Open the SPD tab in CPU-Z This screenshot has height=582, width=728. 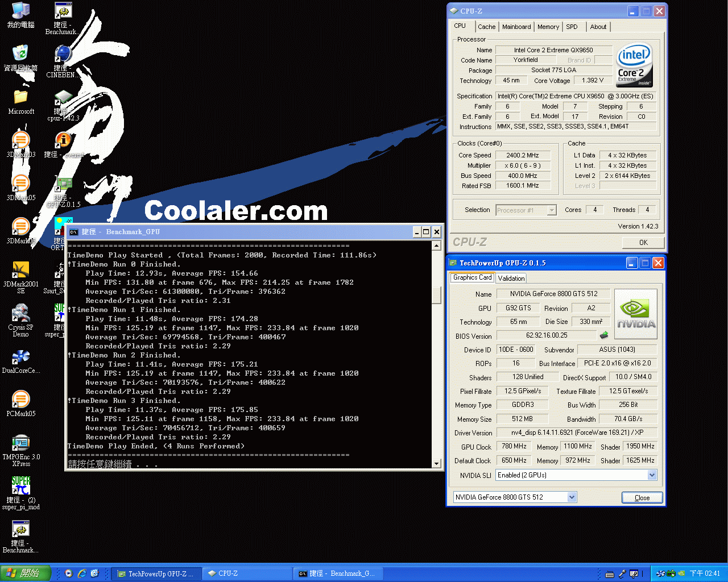point(572,27)
